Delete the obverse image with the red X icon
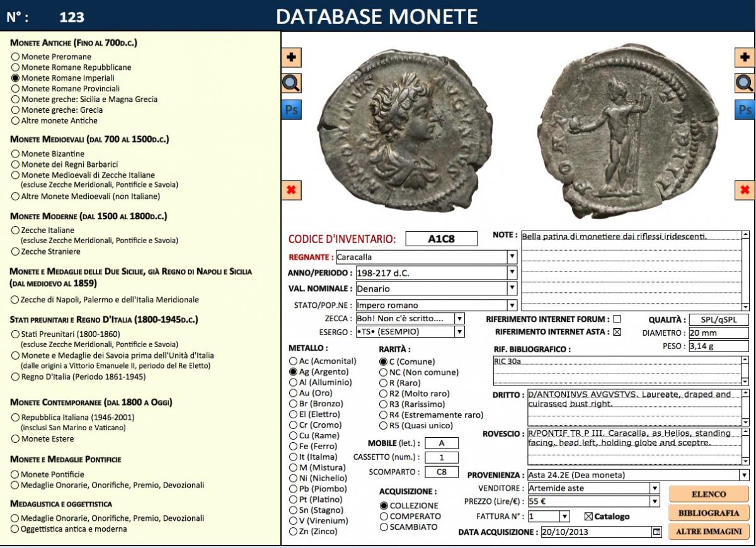 tap(291, 190)
